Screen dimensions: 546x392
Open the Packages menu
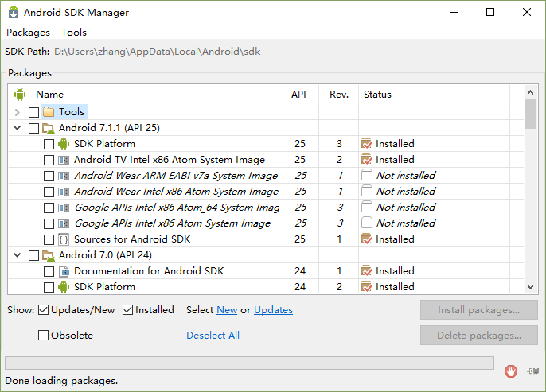point(28,33)
